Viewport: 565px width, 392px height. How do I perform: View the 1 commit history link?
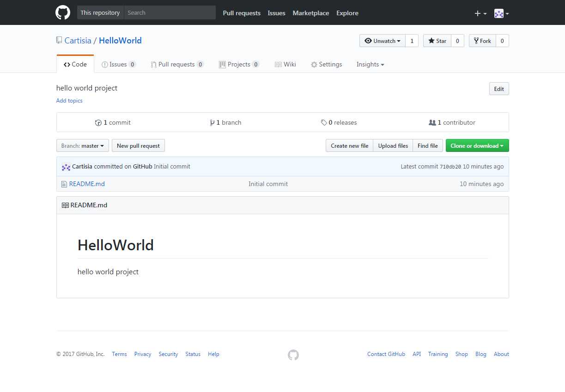click(113, 122)
